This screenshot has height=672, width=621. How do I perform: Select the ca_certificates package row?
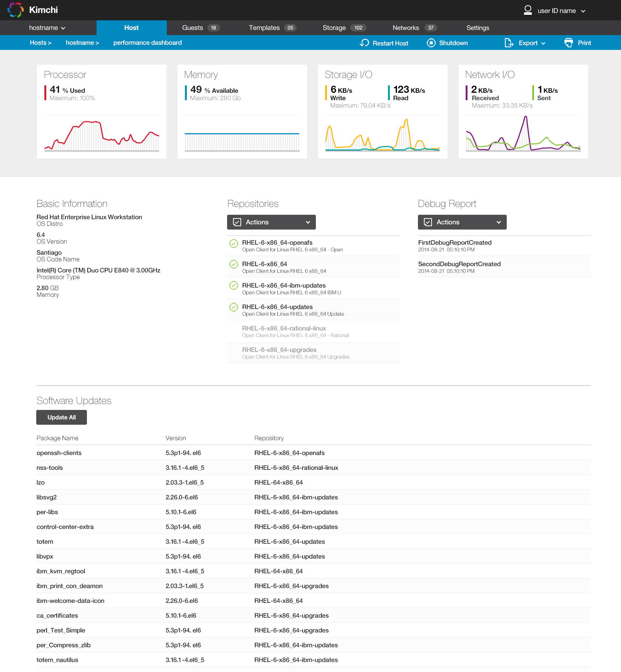click(314, 615)
